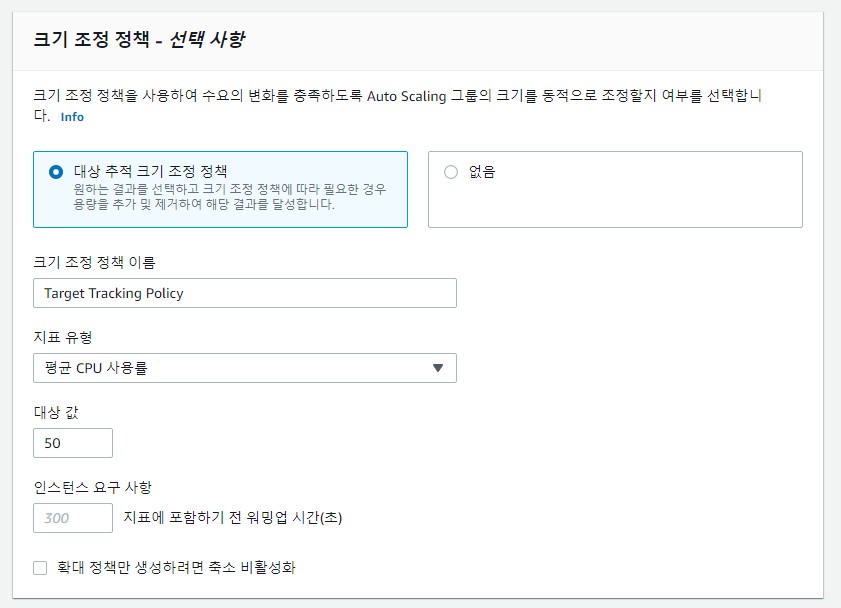Click the 대상 값 field showing 50

[72, 443]
